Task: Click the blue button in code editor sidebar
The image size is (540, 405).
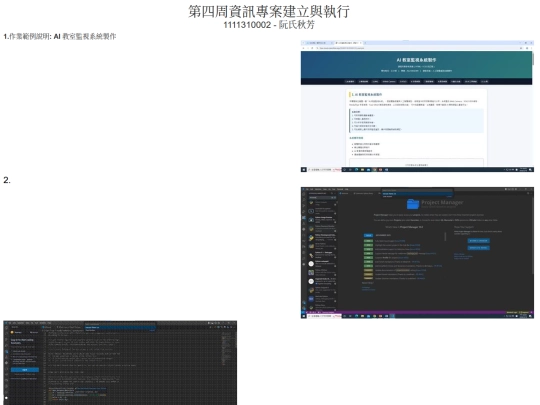Action: coord(25,370)
